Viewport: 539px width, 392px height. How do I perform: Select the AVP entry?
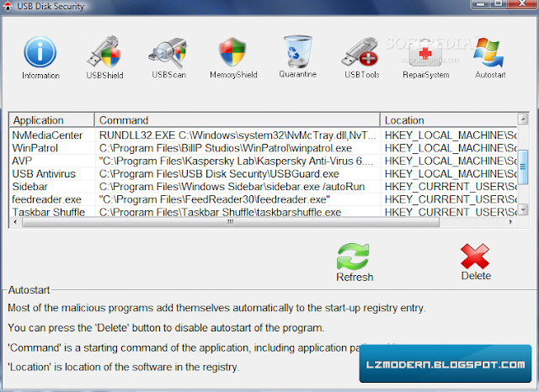pyautogui.click(x=263, y=161)
